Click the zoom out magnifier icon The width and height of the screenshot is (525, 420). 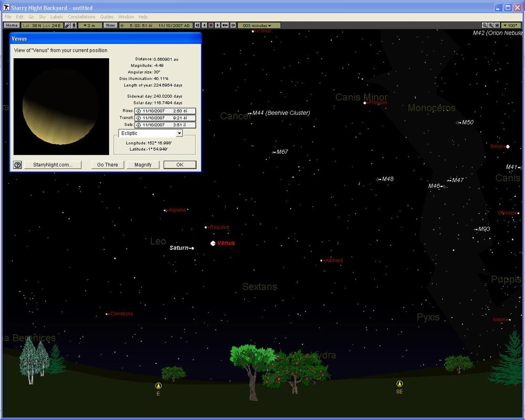click(x=485, y=25)
